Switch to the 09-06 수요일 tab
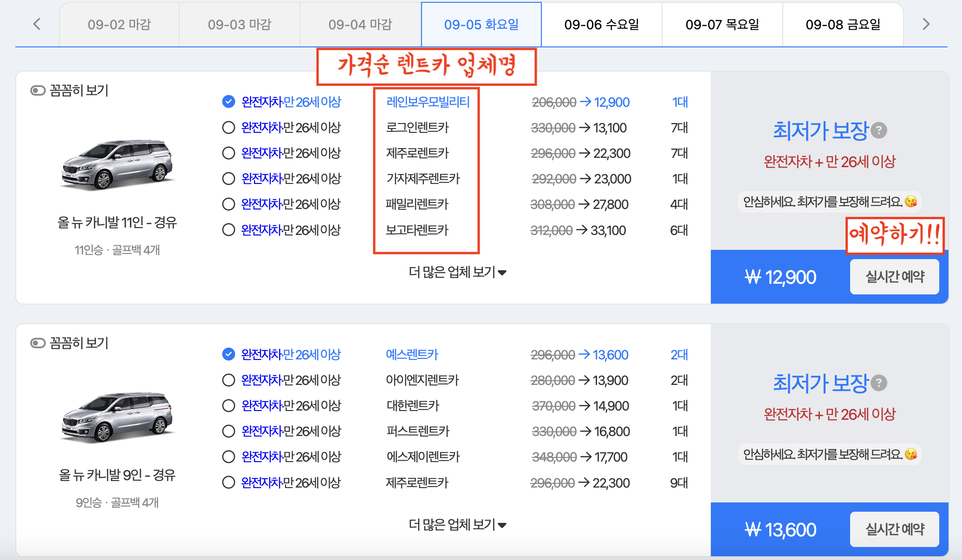Screen dimensions: 962x560 tap(601, 25)
